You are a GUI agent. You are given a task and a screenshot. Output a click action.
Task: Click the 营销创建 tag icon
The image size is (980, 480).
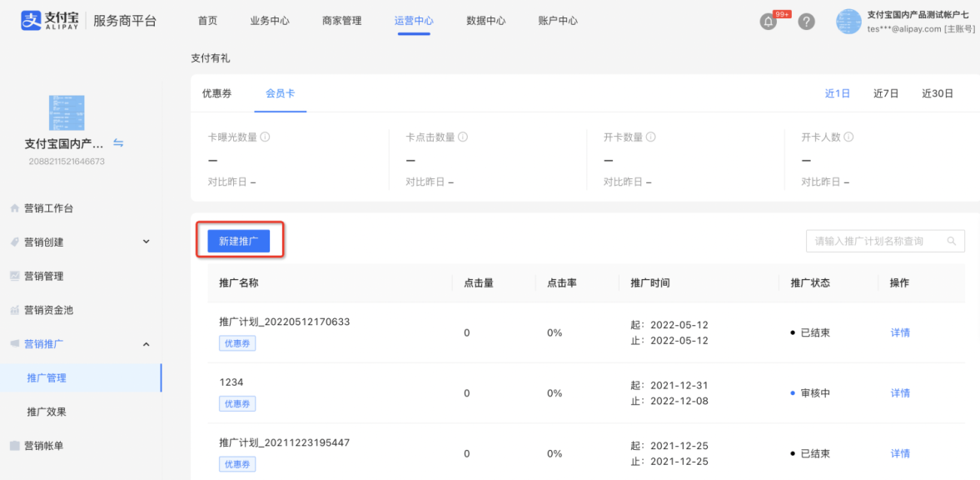14,242
